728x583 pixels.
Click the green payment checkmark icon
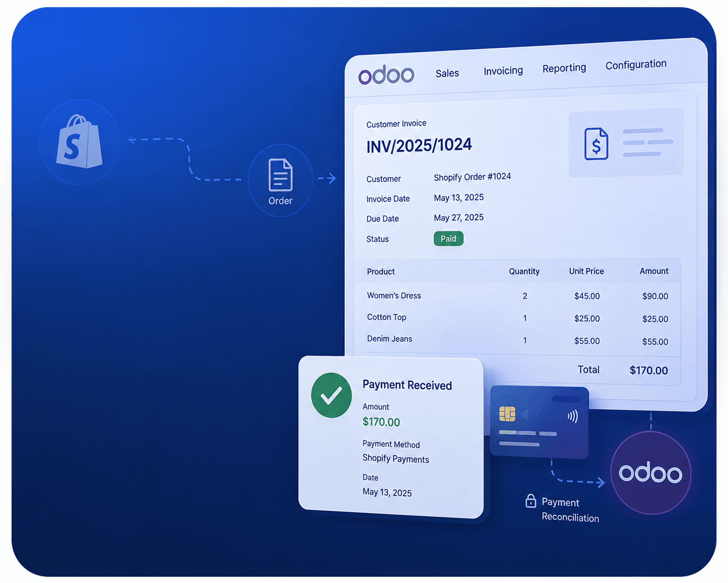click(331, 395)
